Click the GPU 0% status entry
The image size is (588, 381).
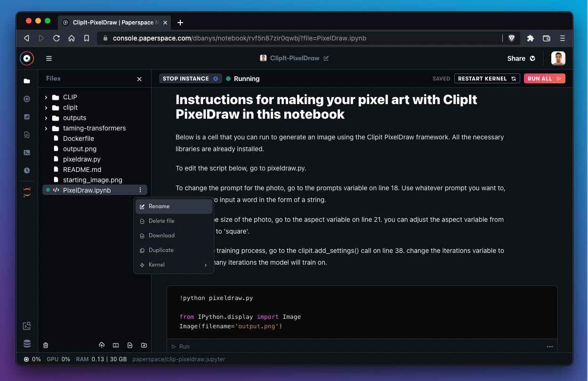58,359
